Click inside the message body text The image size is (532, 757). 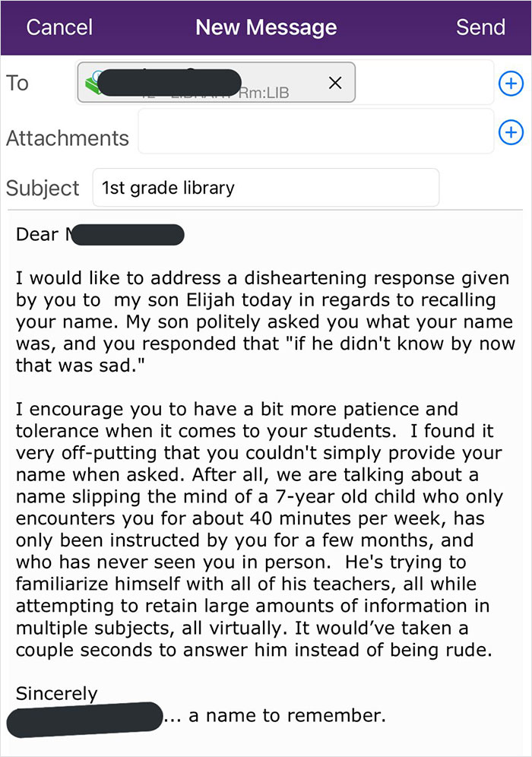coord(266,456)
